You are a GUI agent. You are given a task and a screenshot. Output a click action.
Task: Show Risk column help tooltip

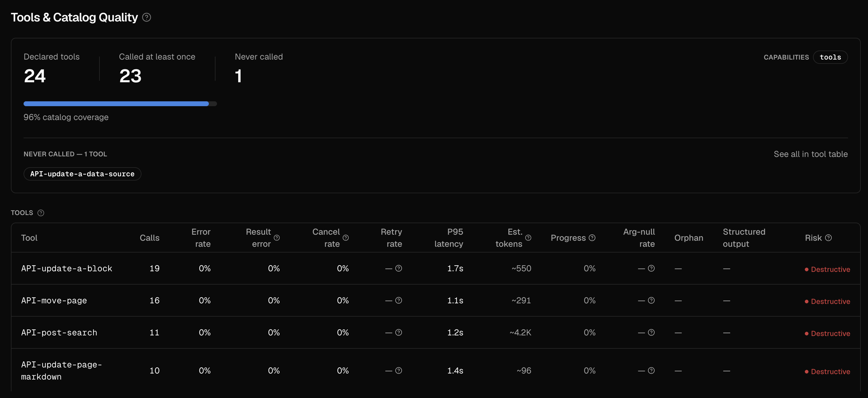click(x=829, y=238)
